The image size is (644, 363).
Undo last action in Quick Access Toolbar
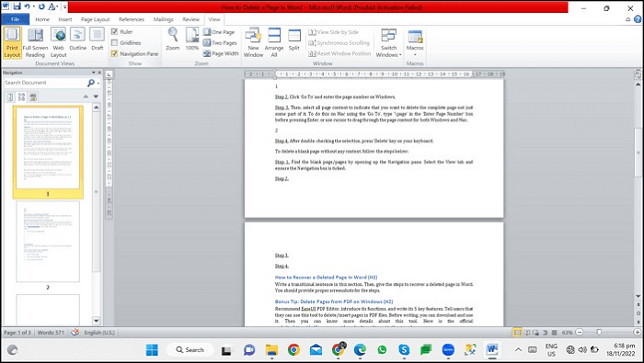[27, 6]
